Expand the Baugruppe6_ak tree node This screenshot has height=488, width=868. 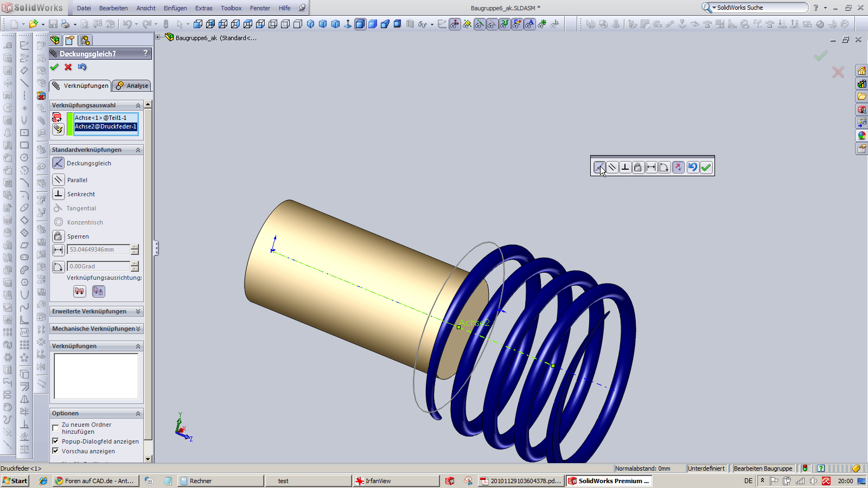pos(158,37)
